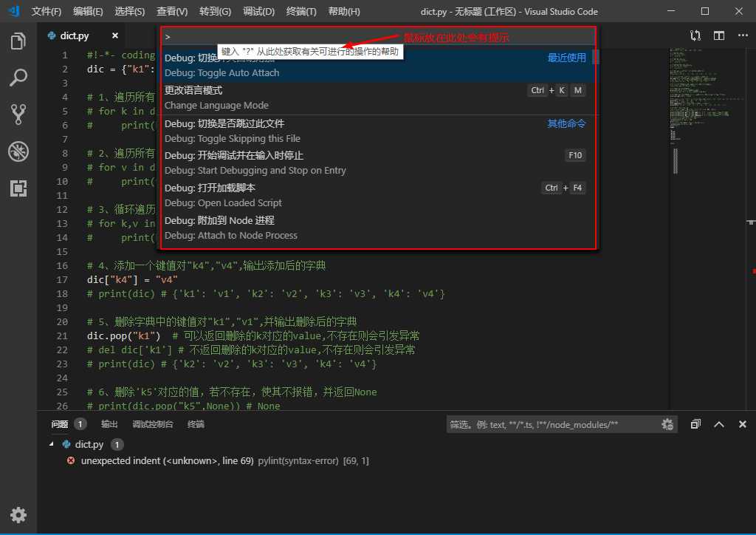
Task: Close the bottom panel
Action: pos(743,424)
